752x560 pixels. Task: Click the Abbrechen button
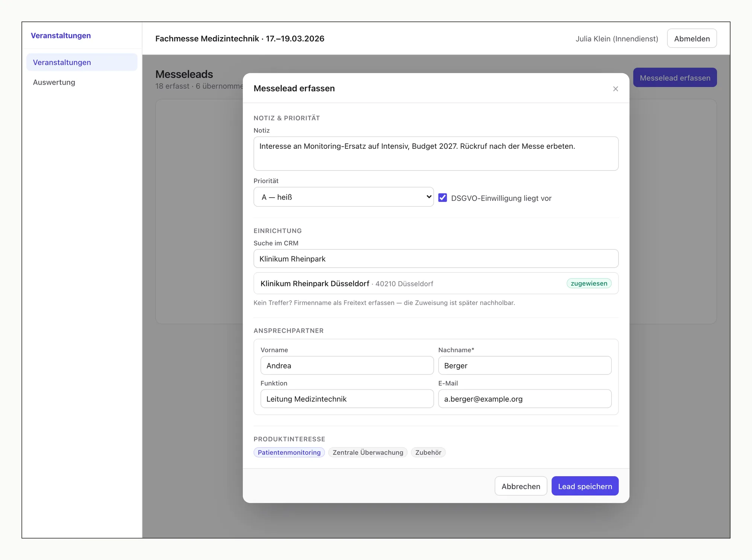pos(521,486)
